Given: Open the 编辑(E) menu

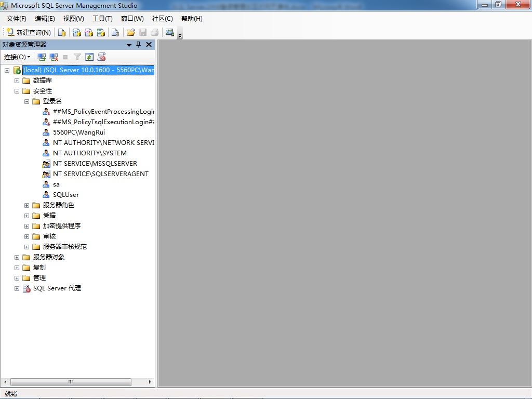Looking at the screenshot, I should pos(45,19).
